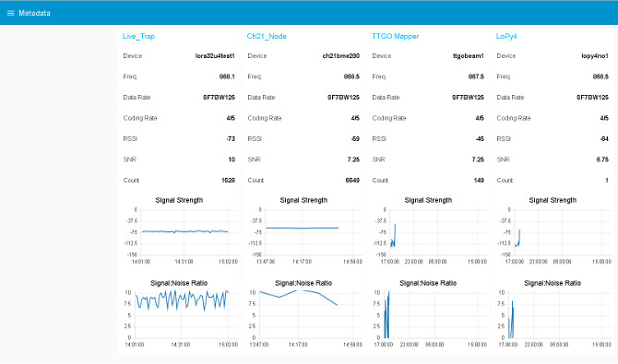
Task: Click Live_Trap Freq value 868.1
Action: coord(227,76)
